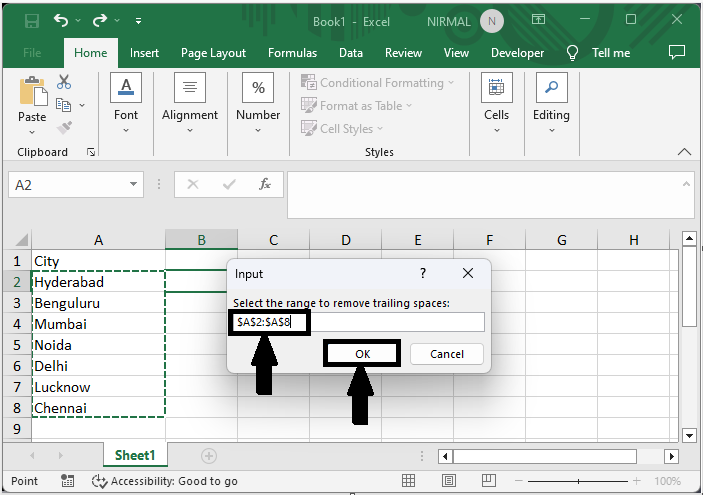
Task: Collapse the ribbon with chevron arrow
Action: [x=684, y=152]
